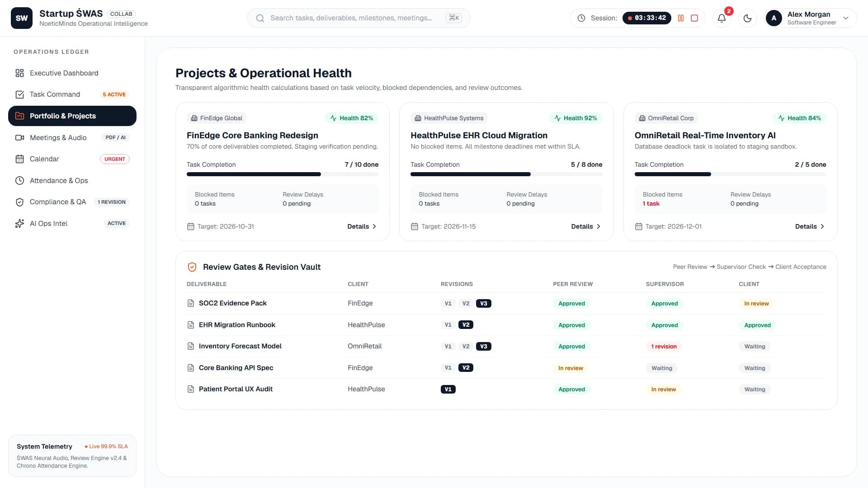The height and width of the screenshot is (488, 868).
Task: Click the System Telemetry panel
Action: point(72,456)
